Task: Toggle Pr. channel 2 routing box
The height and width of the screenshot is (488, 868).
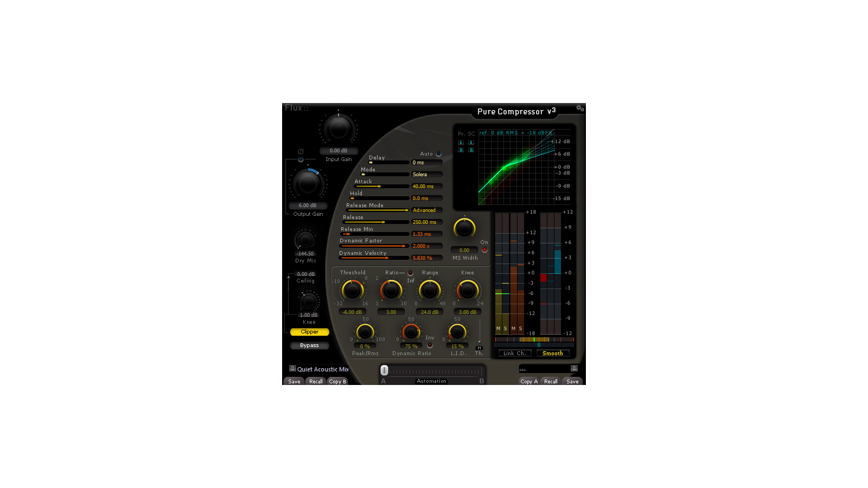Action: tap(461, 150)
